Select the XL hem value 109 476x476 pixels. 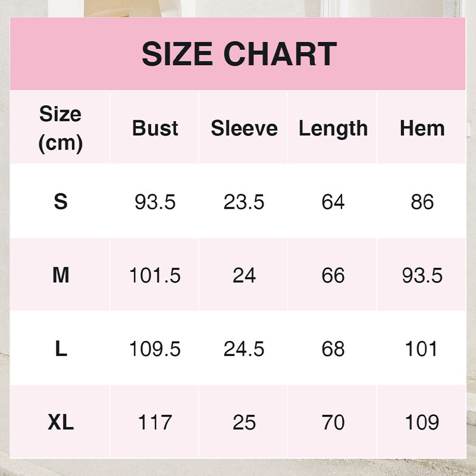click(x=422, y=422)
